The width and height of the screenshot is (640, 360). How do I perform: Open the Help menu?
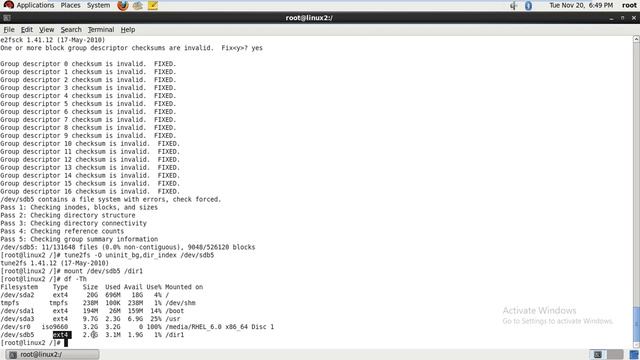tap(127, 30)
